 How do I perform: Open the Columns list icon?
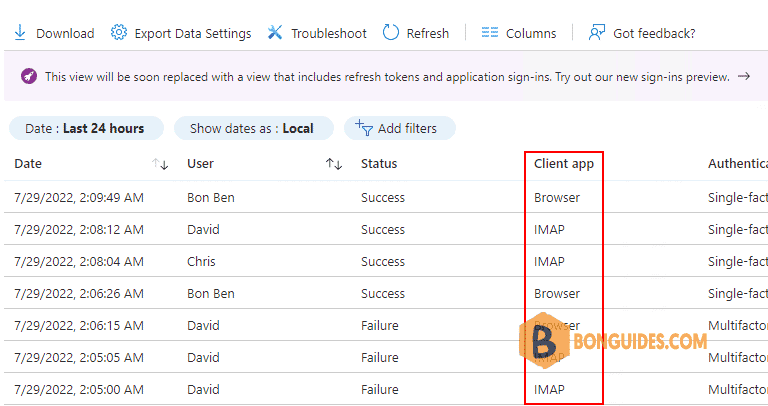pos(489,33)
